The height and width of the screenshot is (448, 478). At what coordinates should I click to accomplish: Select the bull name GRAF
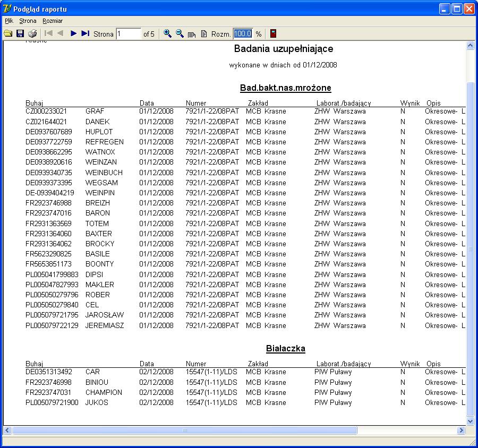(x=95, y=111)
